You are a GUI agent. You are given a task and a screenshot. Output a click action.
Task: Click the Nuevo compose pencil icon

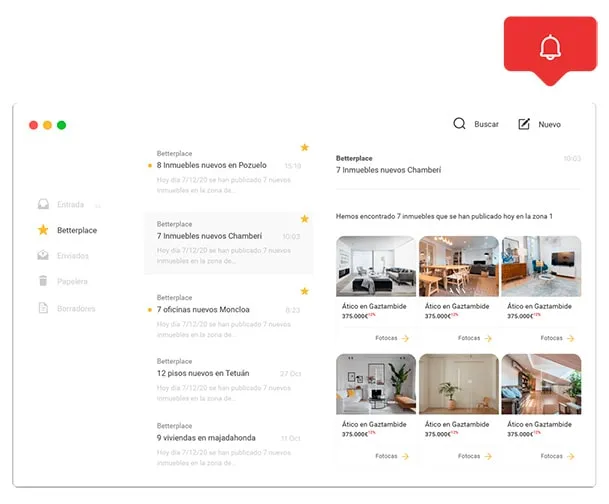524,124
